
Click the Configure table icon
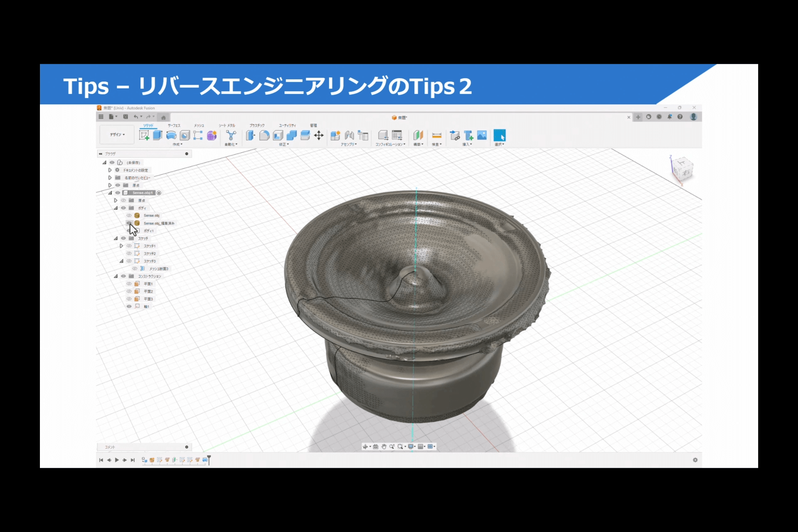(397, 135)
